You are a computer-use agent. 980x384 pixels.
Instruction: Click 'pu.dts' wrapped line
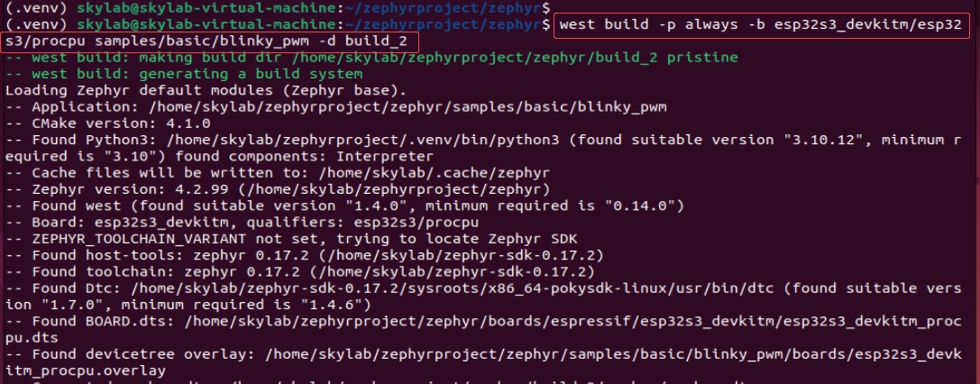pos(32,337)
